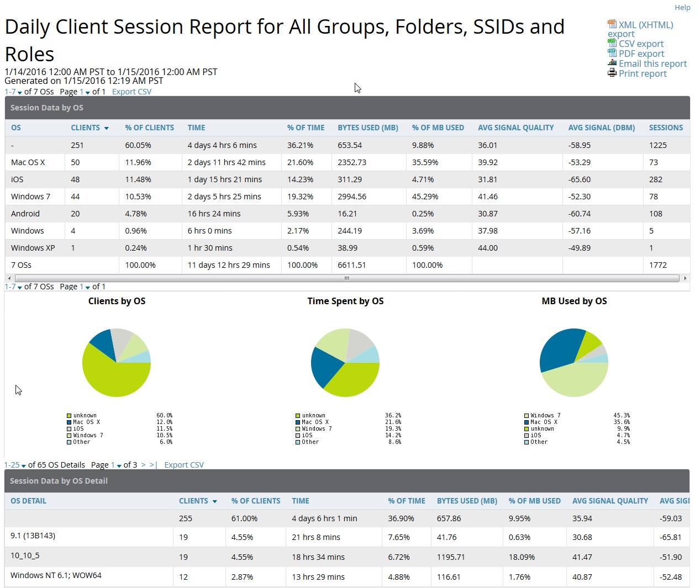The height and width of the screenshot is (588, 700).
Task: Sort OS table by AVG SIGNAL QUALITY
Action: pyautogui.click(x=516, y=128)
